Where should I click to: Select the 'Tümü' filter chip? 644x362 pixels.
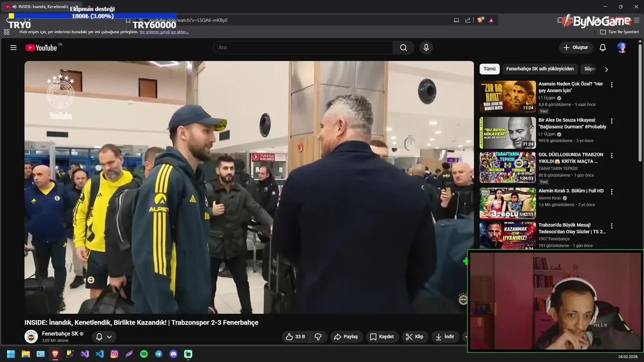coord(490,69)
